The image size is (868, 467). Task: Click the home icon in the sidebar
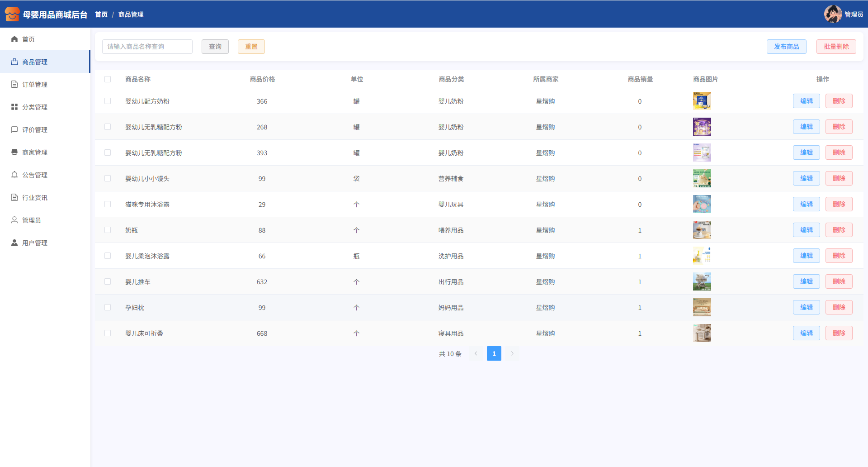14,39
